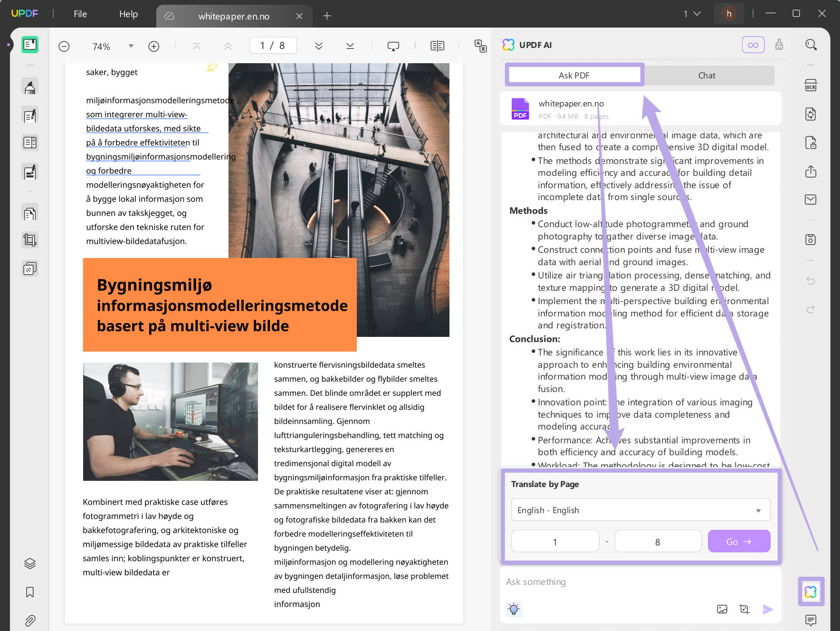This screenshot has height=631, width=840.
Task: Open the English - English translation language dropdown
Action: tap(640, 509)
